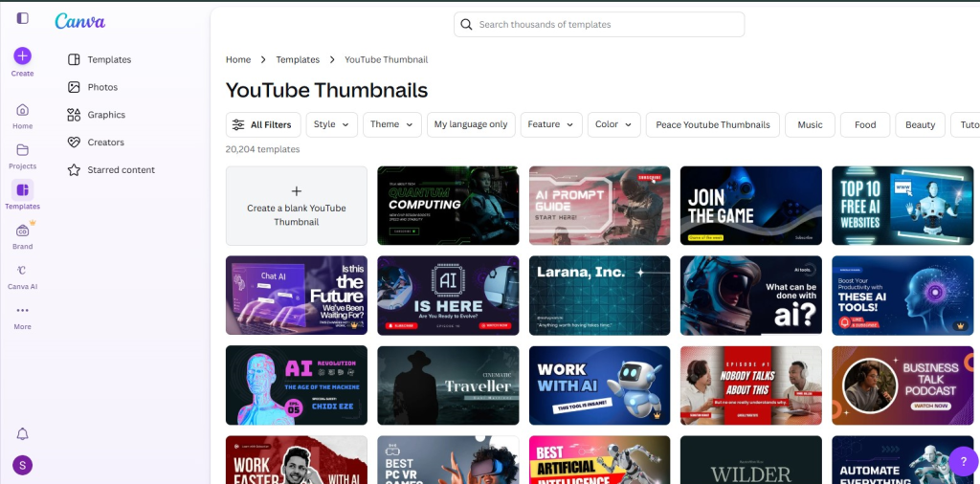Open Larana, Inc. template
The width and height of the screenshot is (980, 484).
(599, 296)
